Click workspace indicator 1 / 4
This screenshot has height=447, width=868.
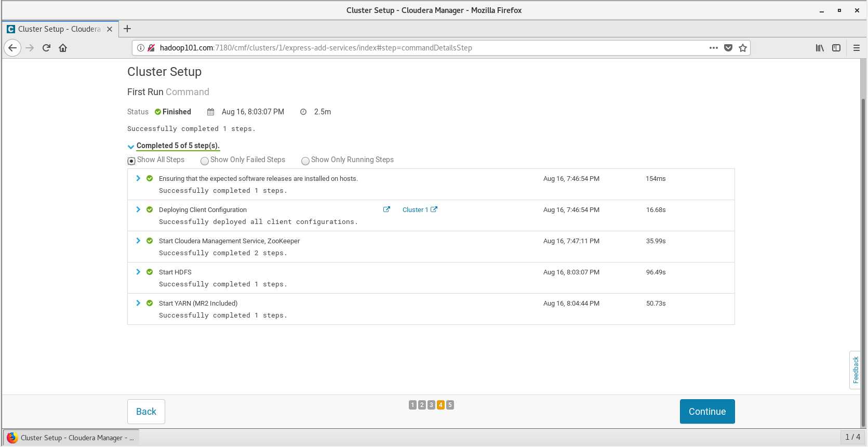pos(852,437)
